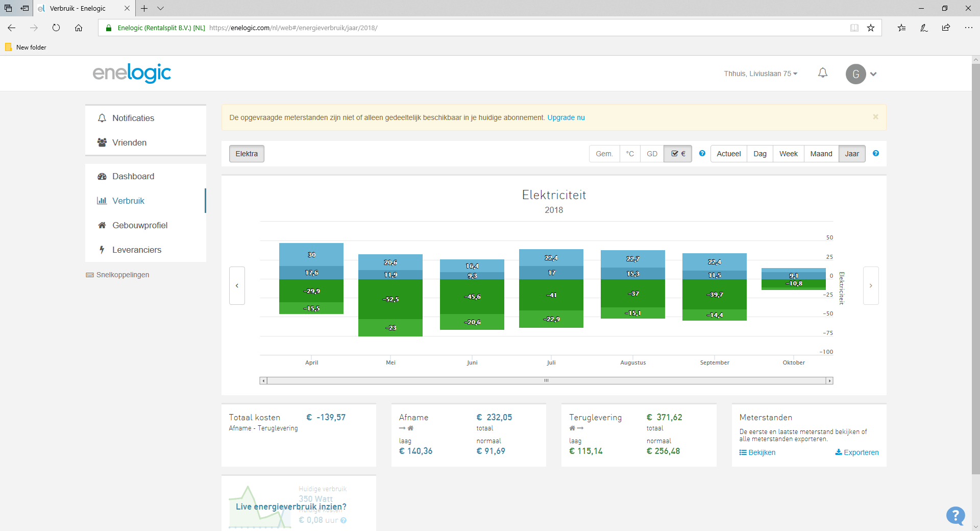Open Dashboard from the sidebar
The width and height of the screenshot is (980, 531).
pos(145,176)
